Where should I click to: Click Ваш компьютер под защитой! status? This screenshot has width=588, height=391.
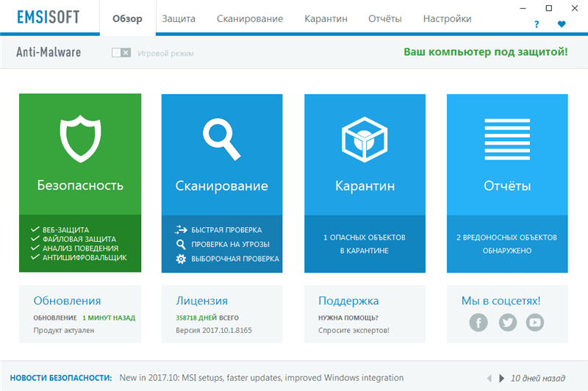(x=486, y=51)
